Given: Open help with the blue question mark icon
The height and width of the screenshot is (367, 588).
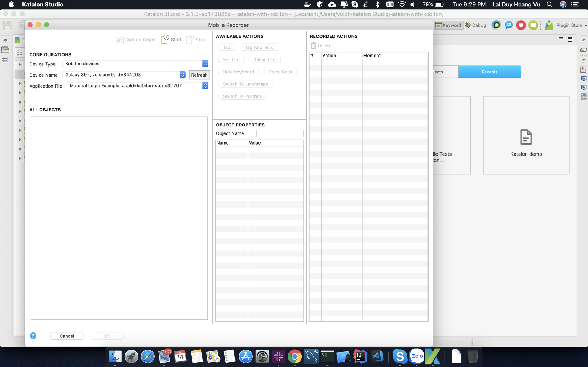Looking at the screenshot, I should [x=33, y=336].
